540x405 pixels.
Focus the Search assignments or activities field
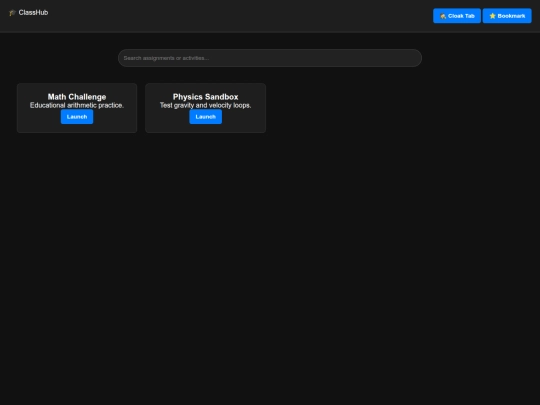click(x=270, y=58)
